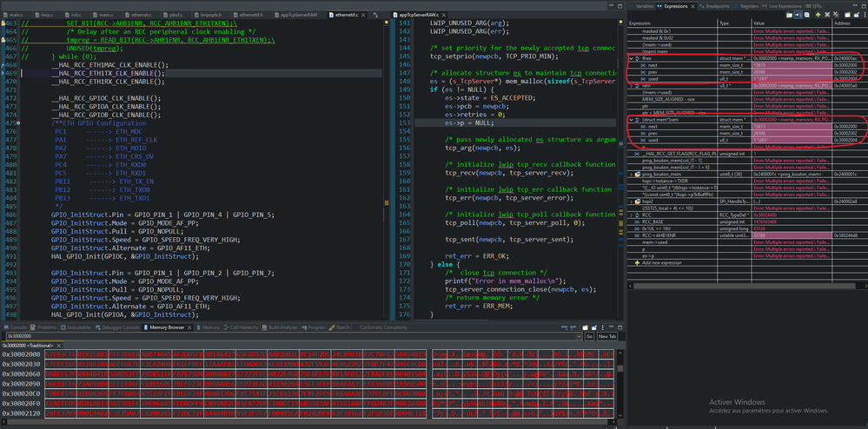Screen dimensions: 868x429
Task: Minimize the Expressions panel
Action: coord(855,5)
